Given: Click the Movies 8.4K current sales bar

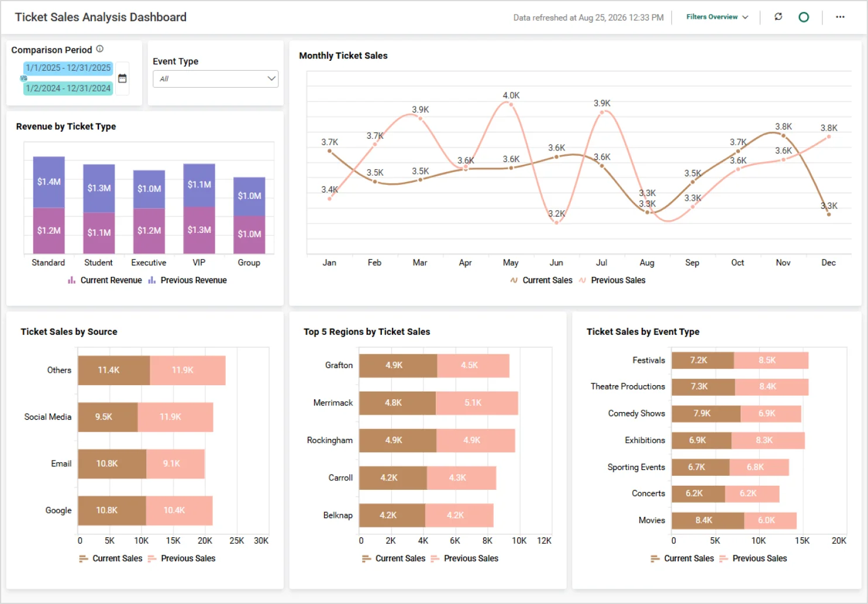Looking at the screenshot, I should 708,521.
